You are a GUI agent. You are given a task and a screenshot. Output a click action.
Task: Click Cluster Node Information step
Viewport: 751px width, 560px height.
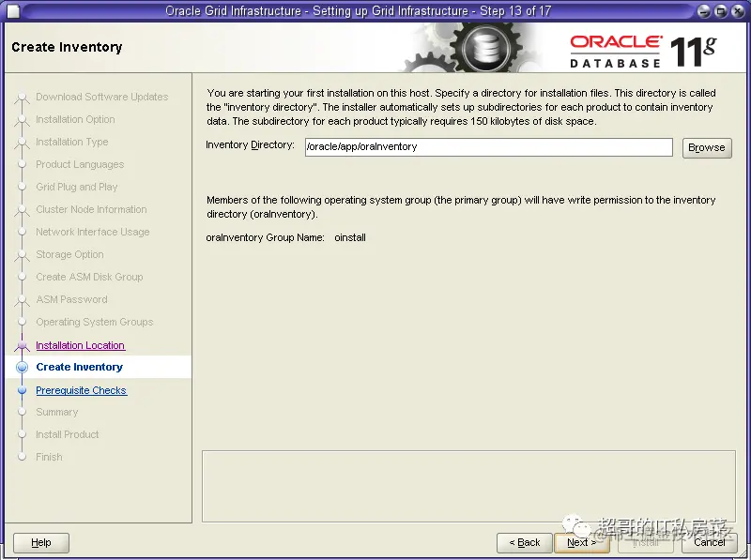tap(91, 209)
